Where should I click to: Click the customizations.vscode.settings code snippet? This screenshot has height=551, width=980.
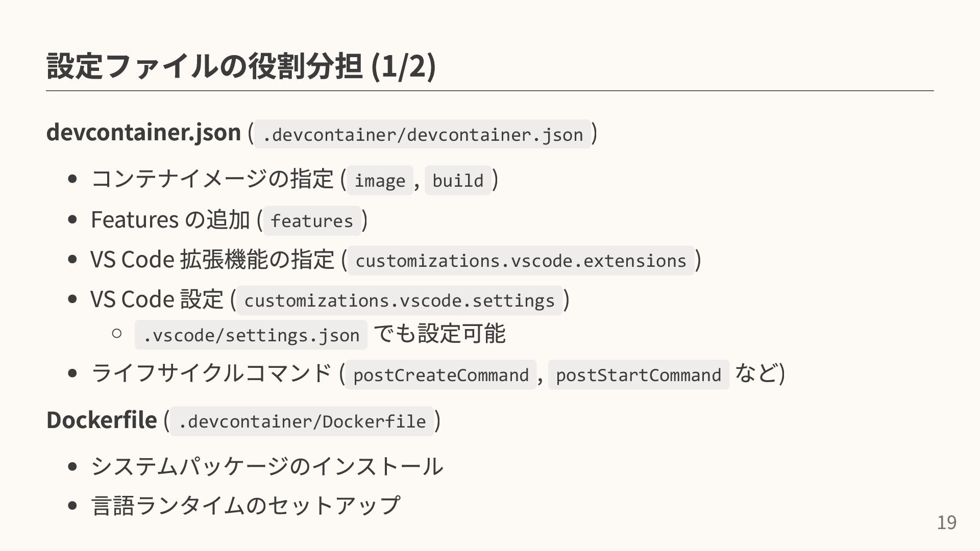click(x=399, y=300)
